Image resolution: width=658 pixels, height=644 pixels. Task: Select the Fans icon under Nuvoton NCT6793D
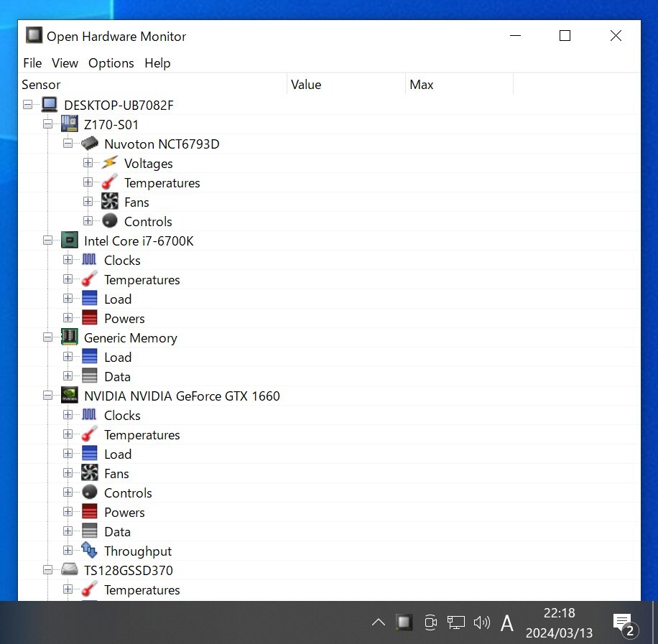(109, 201)
